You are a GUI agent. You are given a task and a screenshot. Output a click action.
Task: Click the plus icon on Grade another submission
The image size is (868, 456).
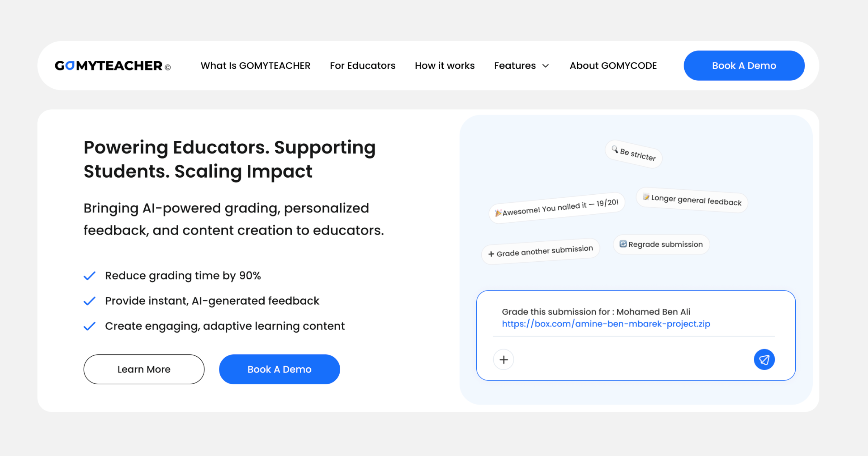pos(491,254)
